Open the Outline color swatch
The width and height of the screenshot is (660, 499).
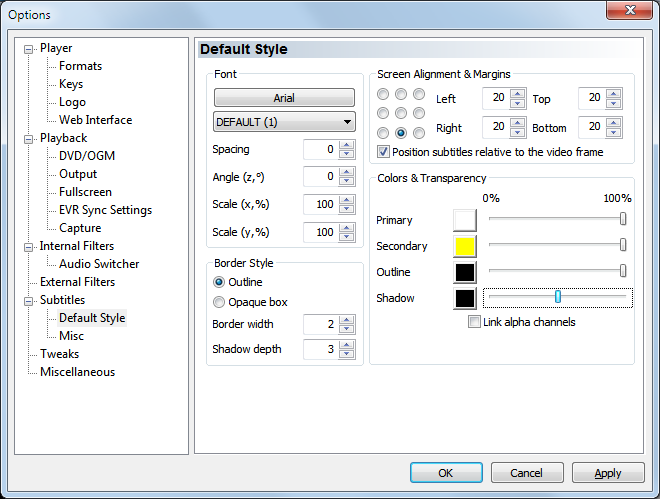[x=465, y=272]
